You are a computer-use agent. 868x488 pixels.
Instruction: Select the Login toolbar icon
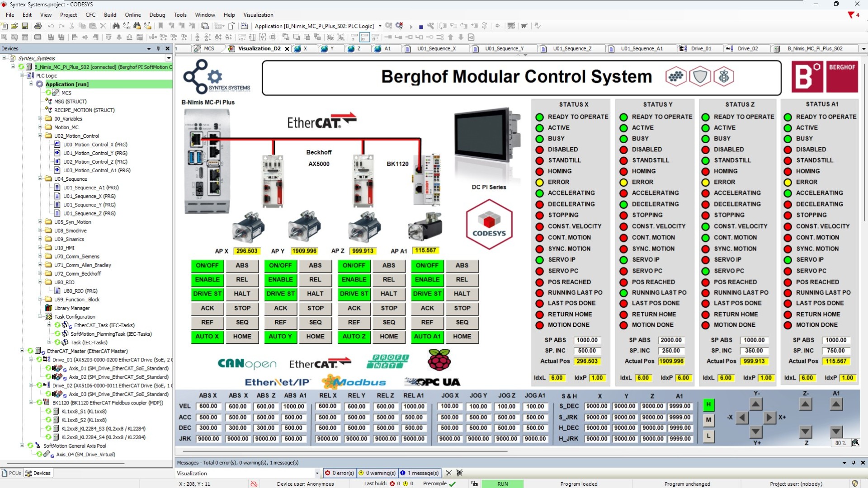[x=388, y=26]
